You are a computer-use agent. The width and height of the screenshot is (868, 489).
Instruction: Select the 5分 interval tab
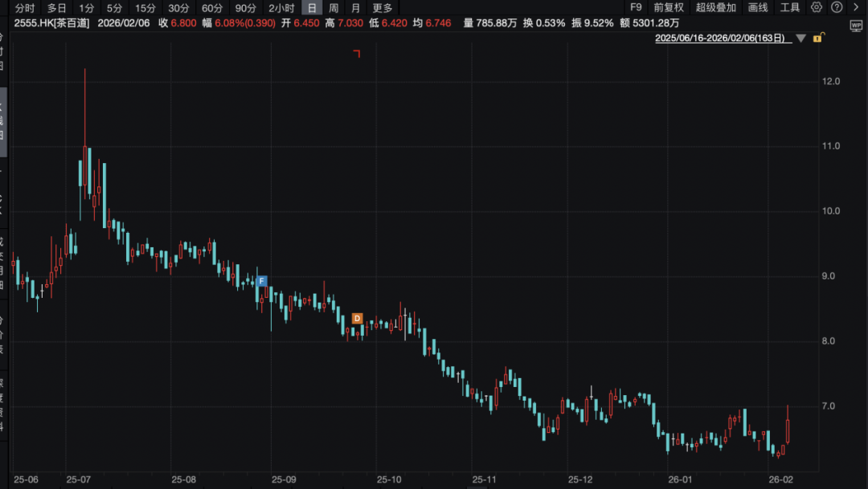[115, 8]
